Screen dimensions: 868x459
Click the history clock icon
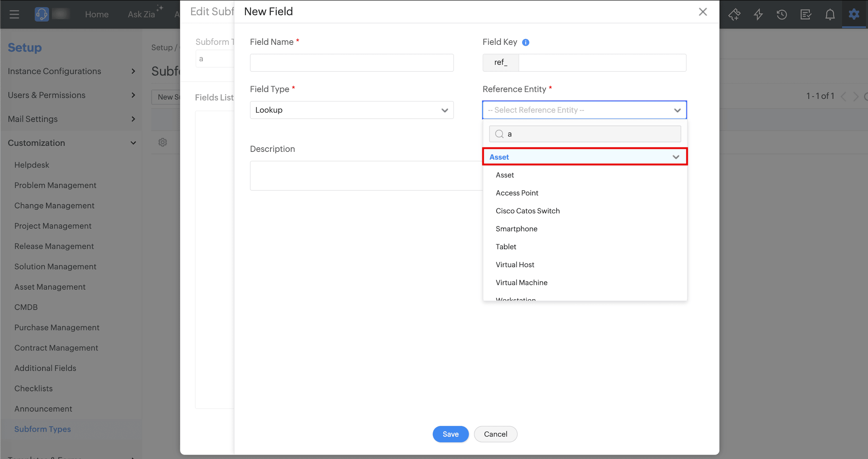click(x=782, y=15)
